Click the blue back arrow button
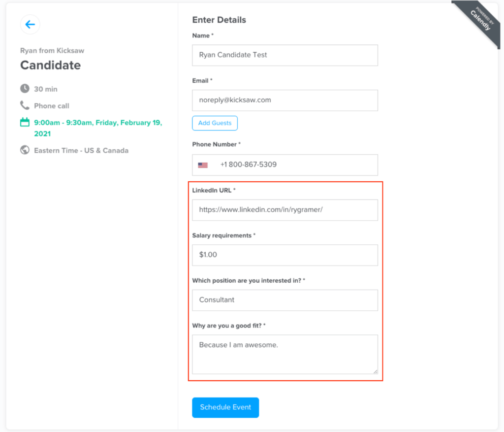Image resolution: width=504 pixels, height=432 pixels. click(x=30, y=25)
